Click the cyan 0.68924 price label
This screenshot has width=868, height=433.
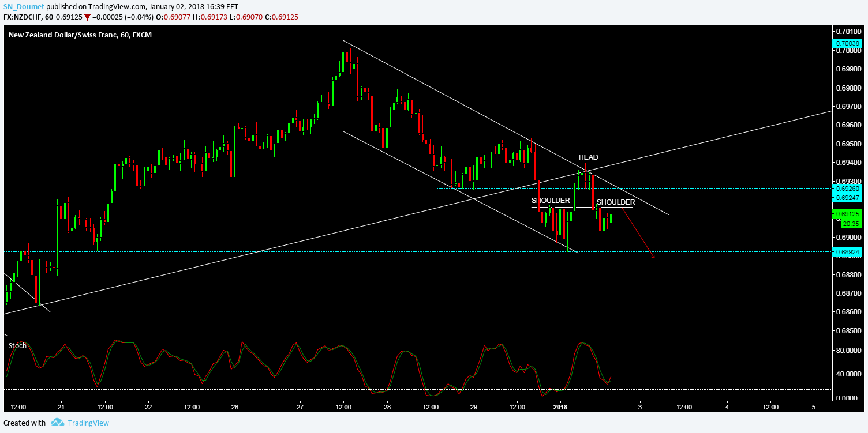click(847, 252)
